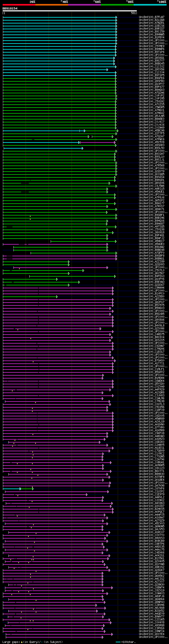This screenshot has height=644, width=169.
Task: Select hit label UniRef100_B9IGH7
Action: [x=152, y=154]
